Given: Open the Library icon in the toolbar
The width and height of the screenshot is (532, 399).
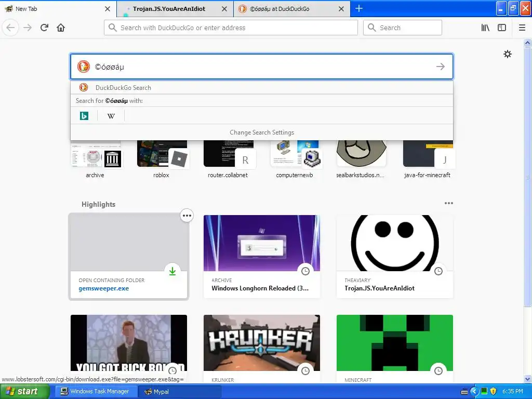Looking at the screenshot, I should 485,28.
